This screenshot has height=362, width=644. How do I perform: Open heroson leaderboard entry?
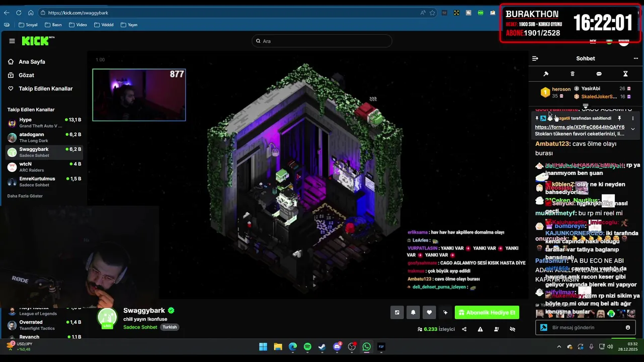(555, 93)
